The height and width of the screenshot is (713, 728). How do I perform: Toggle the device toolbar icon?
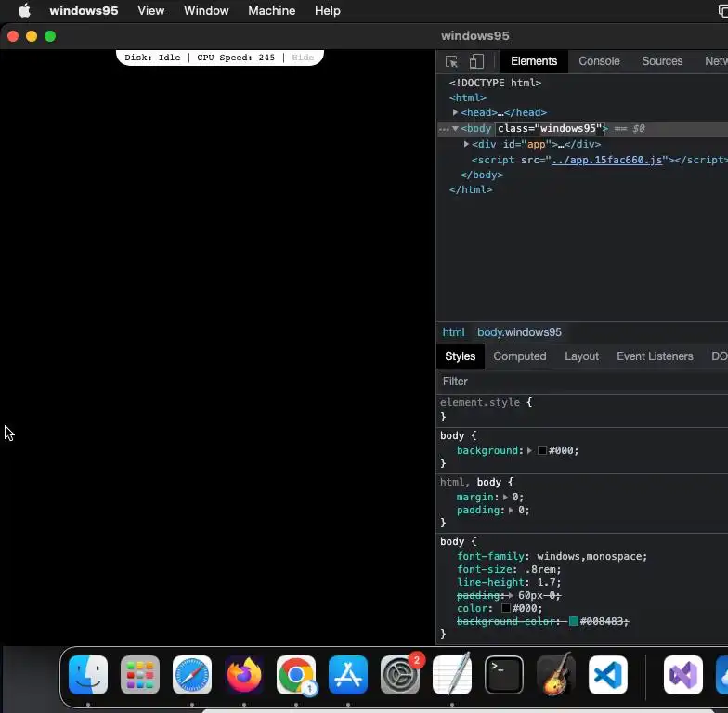(476, 61)
